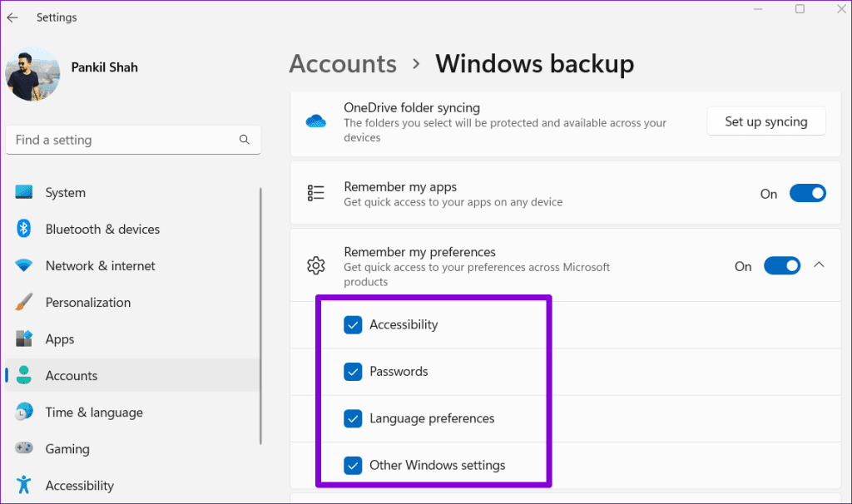Viewport: 852px width, 504px height.
Task: Click the OneDrive cloud icon
Action: tap(315, 121)
